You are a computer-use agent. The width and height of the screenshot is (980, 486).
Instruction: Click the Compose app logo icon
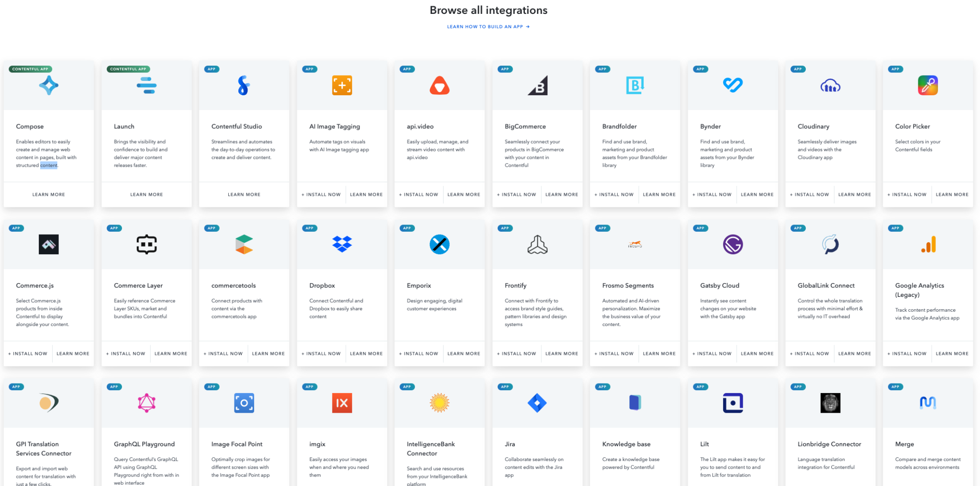(x=49, y=86)
